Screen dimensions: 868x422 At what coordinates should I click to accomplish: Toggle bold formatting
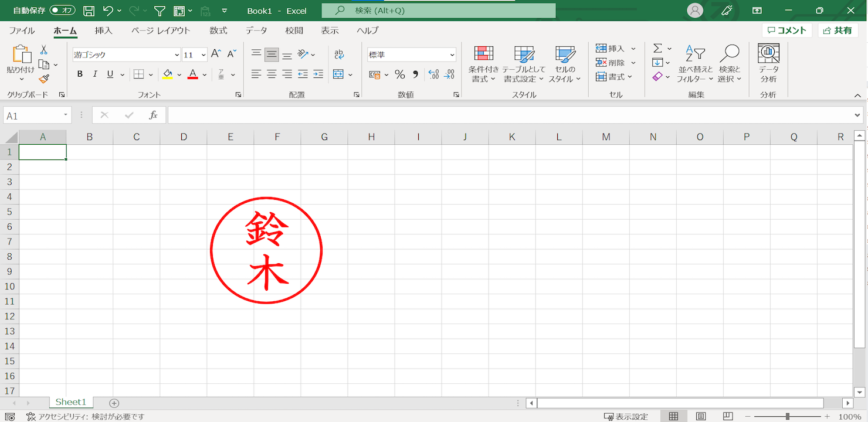point(80,74)
